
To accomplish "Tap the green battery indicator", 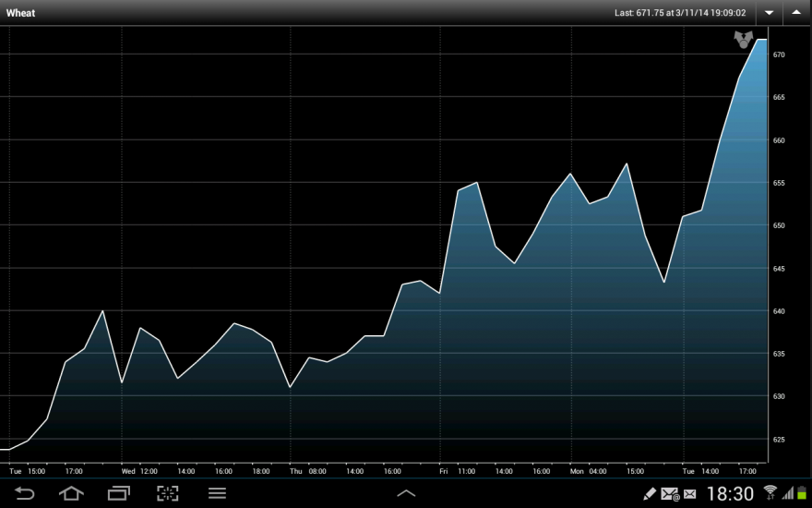I will point(802,493).
